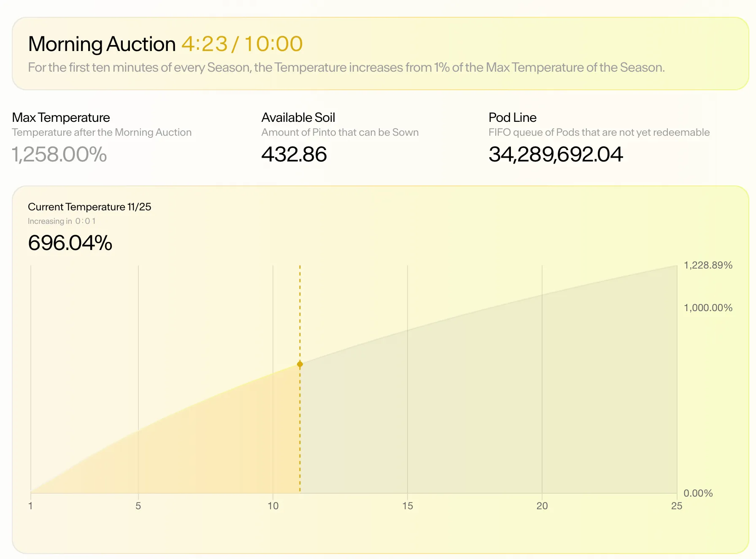
Task: Click the 432.86 available soil value
Action: point(294,154)
